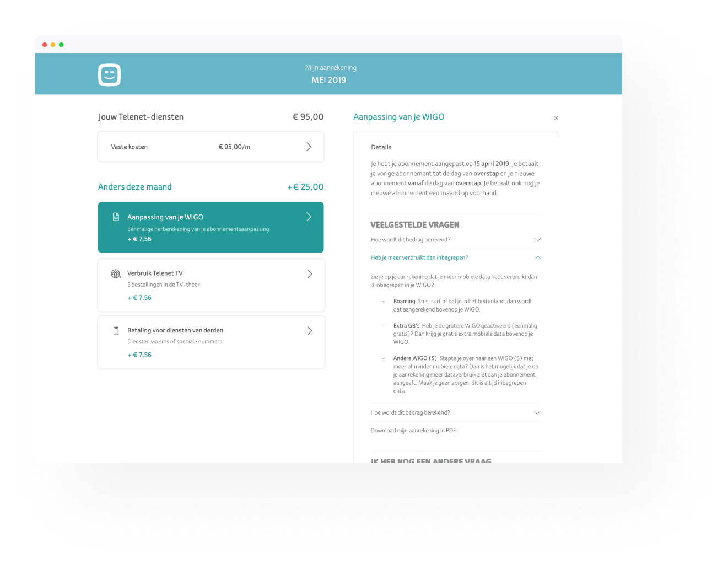Click 'Heb je meer verbruikt dan inbegrepen?' question text
This screenshot has height=569, width=728.
[x=419, y=257]
